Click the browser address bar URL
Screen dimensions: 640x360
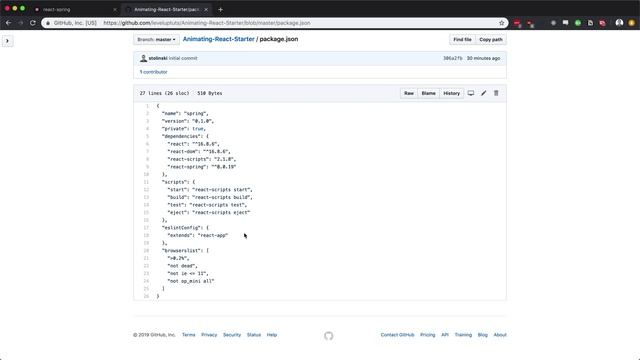point(207,23)
